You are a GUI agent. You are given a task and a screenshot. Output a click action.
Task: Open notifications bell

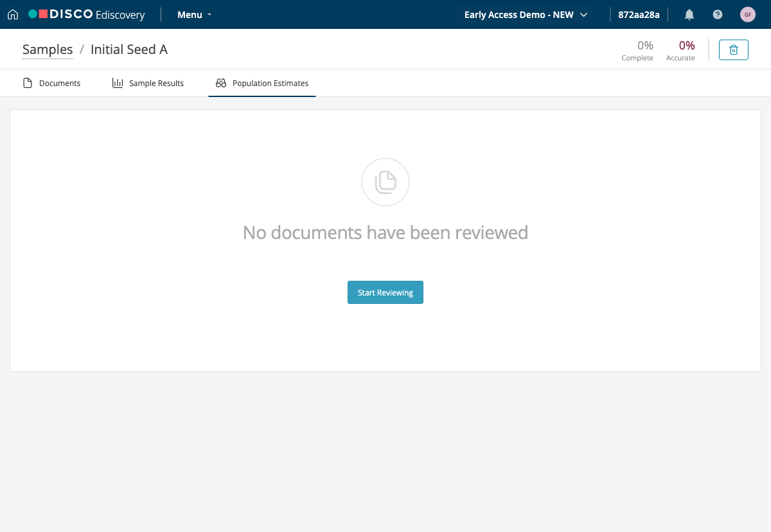(x=689, y=15)
